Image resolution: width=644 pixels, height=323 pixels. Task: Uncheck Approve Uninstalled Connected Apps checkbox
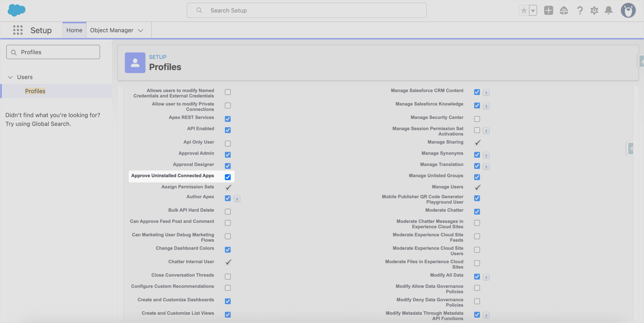click(x=227, y=177)
